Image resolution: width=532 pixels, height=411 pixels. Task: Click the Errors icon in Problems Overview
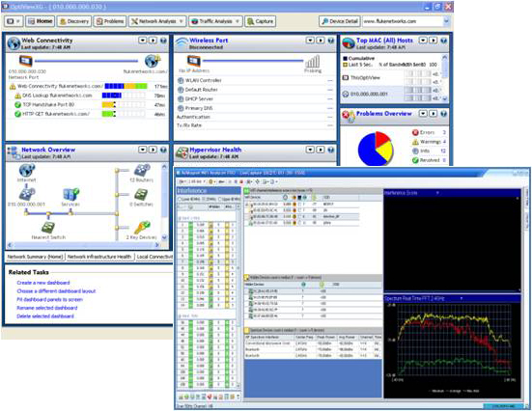(x=415, y=132)
